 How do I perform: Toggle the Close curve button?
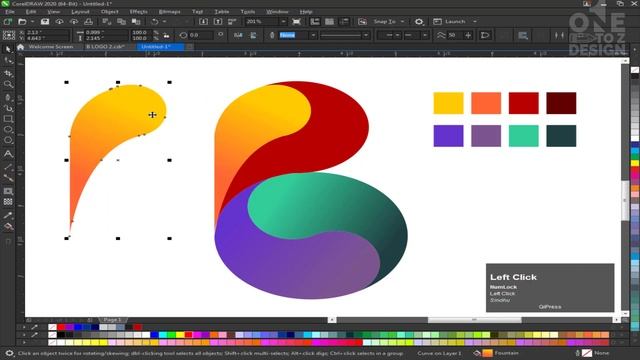click(x=485, y=35)
